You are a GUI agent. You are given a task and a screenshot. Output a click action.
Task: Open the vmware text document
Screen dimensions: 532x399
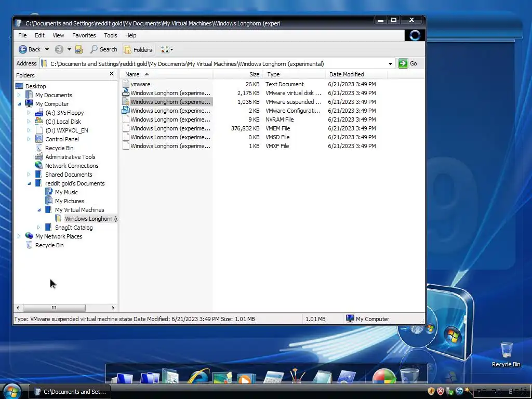140,84
